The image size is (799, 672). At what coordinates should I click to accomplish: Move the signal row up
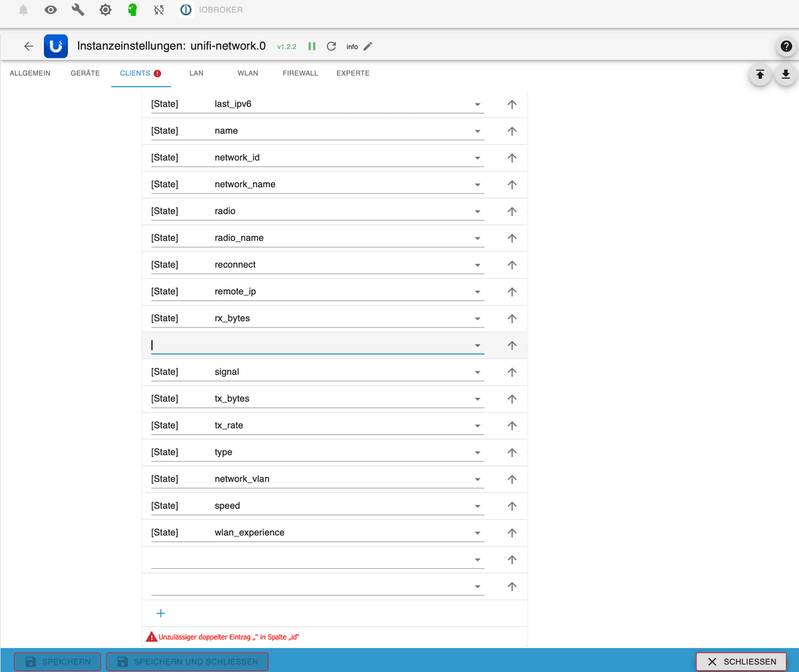click(x=512, y=372)
